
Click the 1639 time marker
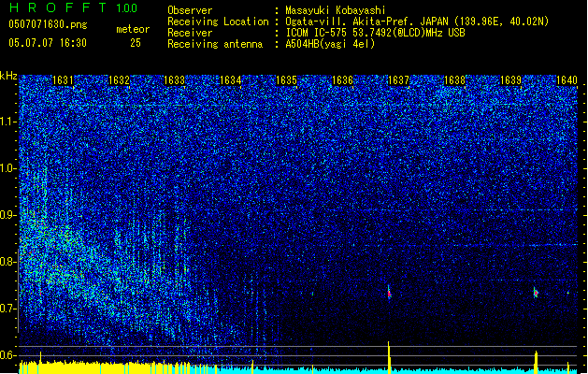[510, 79]
